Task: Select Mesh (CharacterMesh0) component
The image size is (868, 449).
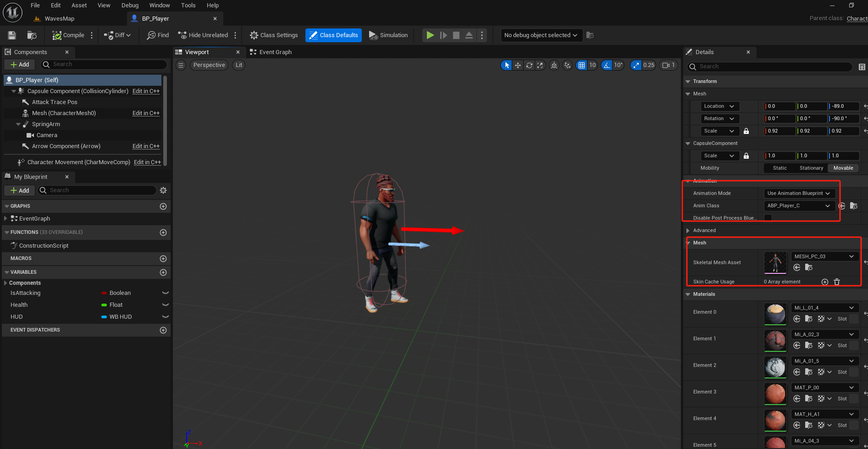Action: [x=64, y=113]
